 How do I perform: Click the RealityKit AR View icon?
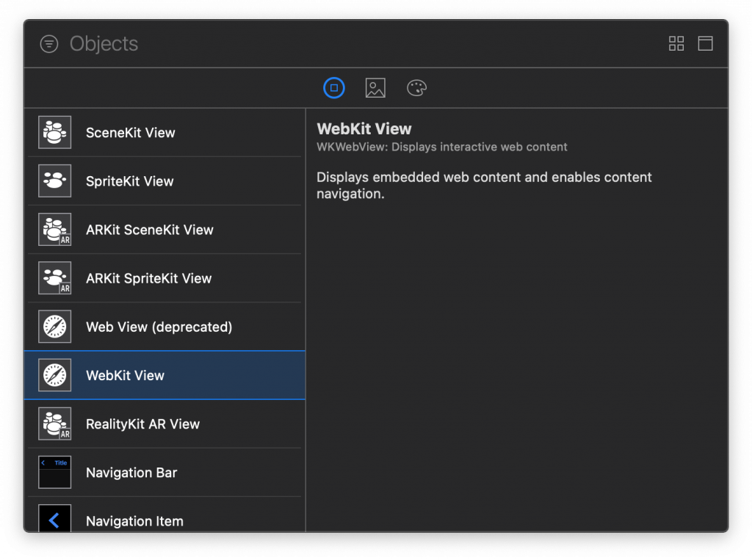[55, 423]
